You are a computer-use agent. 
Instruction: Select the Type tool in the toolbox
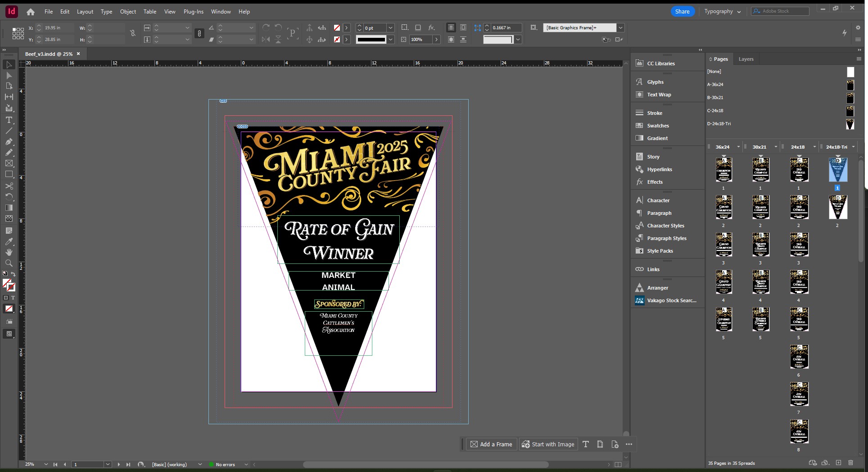click(9, 120)
